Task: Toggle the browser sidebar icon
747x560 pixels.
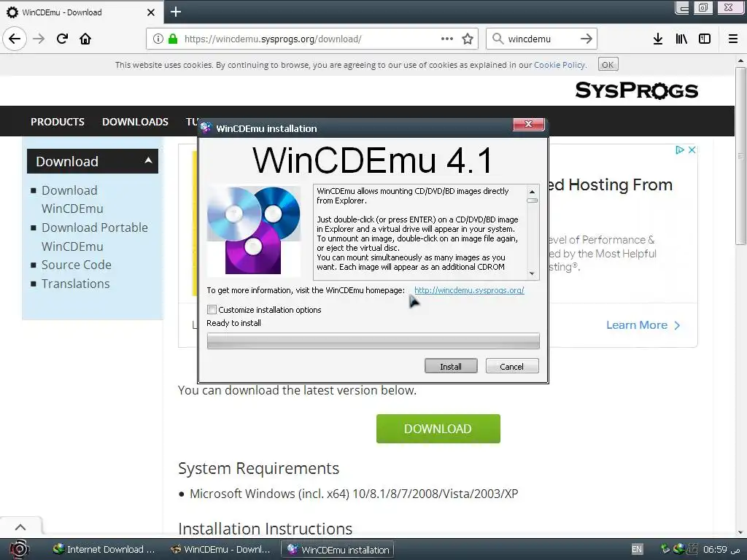Action: pyautogui.click(x=705, y=39)
